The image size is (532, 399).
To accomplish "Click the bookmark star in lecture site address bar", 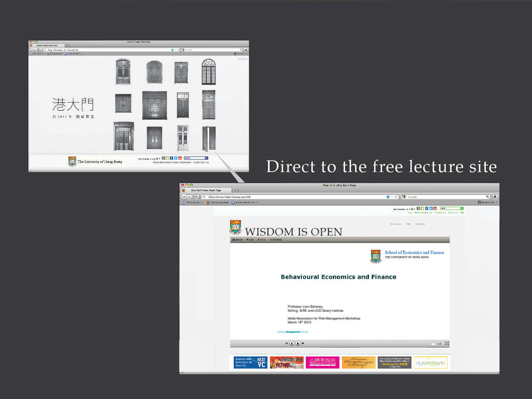I will [388, 197].
